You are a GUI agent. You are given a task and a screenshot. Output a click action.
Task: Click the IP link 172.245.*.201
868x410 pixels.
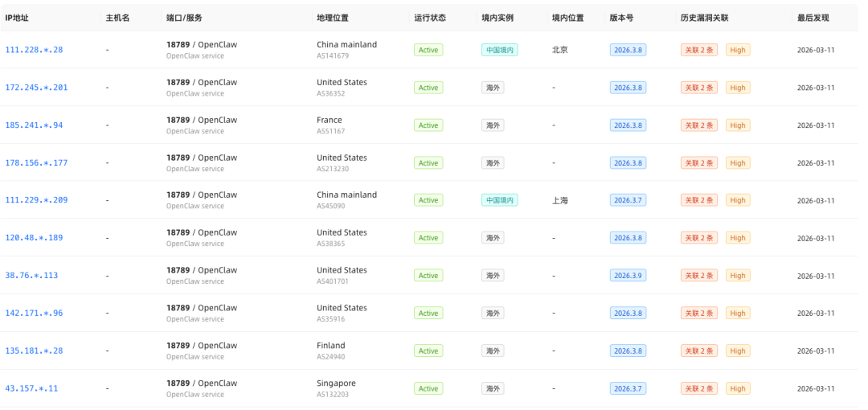36,88
